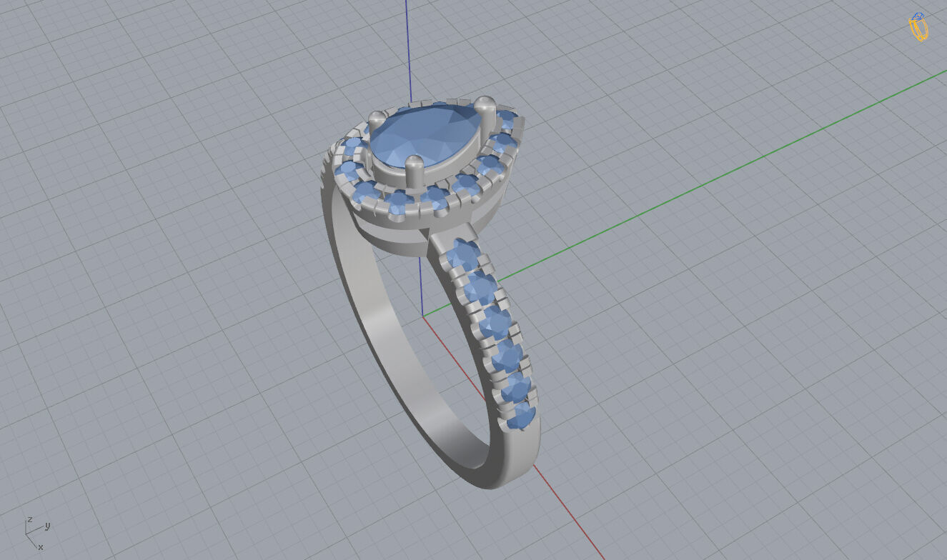
Task: Select the top left prong of center stone
Action: point(376,120)
